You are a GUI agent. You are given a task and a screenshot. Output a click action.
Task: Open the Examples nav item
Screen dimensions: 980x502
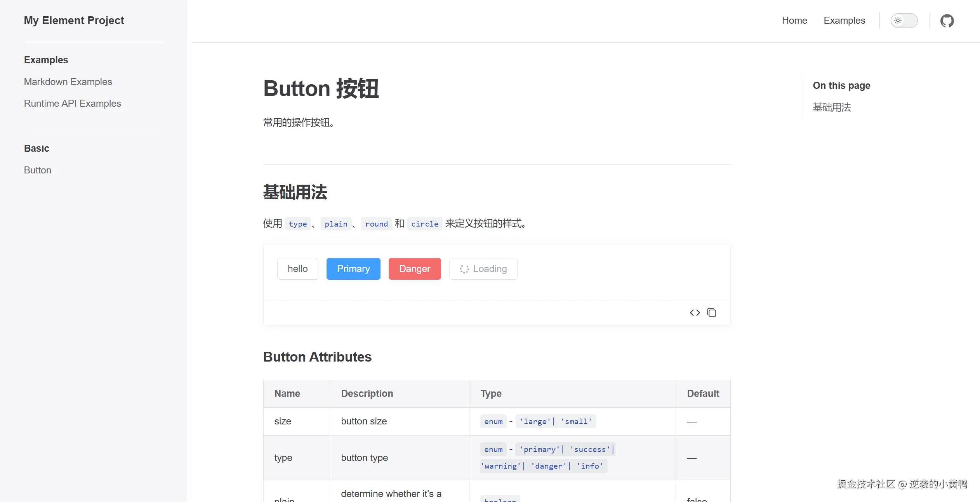844,21
